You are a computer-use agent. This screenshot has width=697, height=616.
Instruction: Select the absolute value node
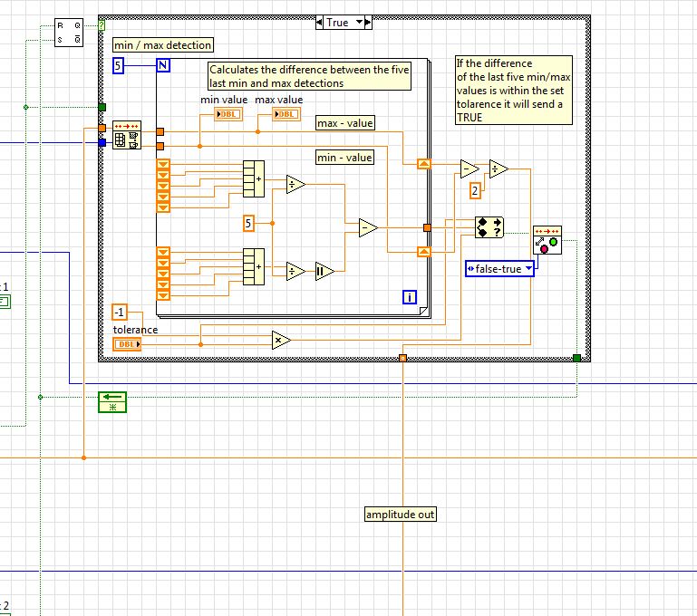[325, 272]
